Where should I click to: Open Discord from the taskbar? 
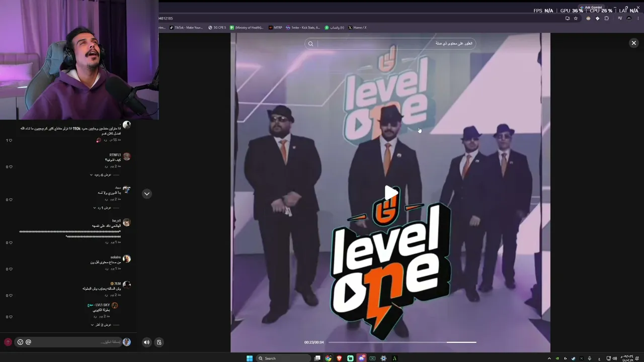pyautogui.click(x=361, y=358)
